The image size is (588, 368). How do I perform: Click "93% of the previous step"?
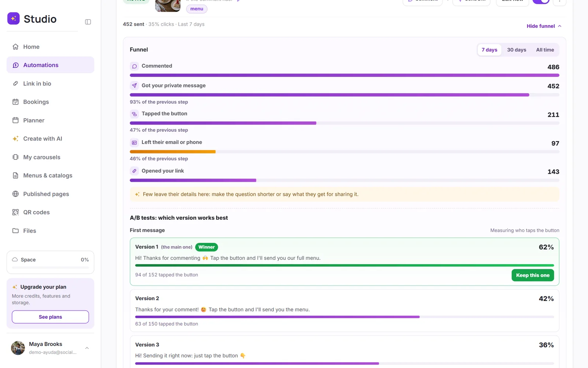pyautogui.click(x=159, y=102)
